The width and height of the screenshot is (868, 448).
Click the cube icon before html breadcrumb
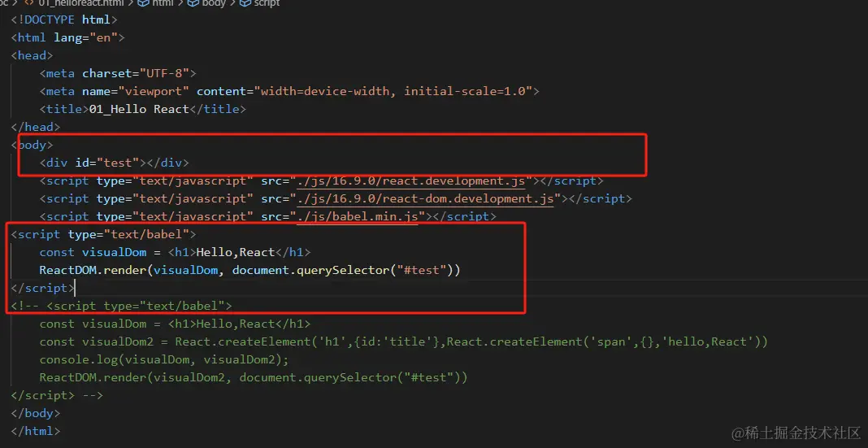click(x=143, y=3)
